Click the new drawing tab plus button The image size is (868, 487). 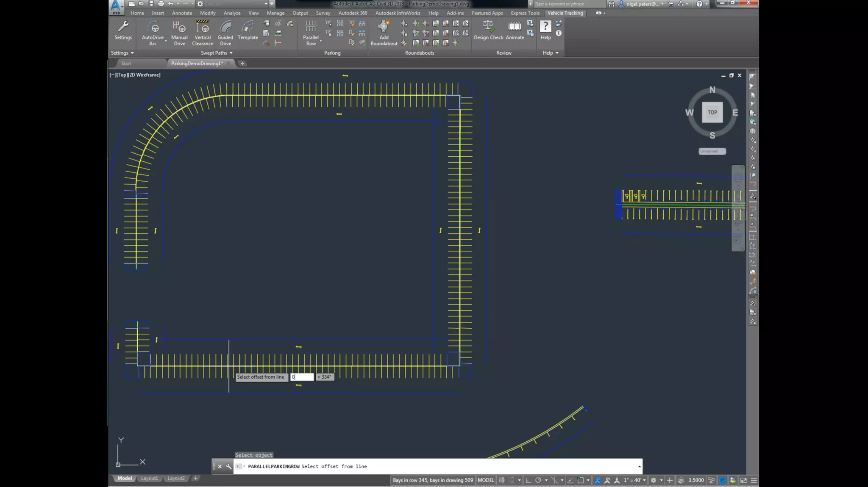click(242, 64)
